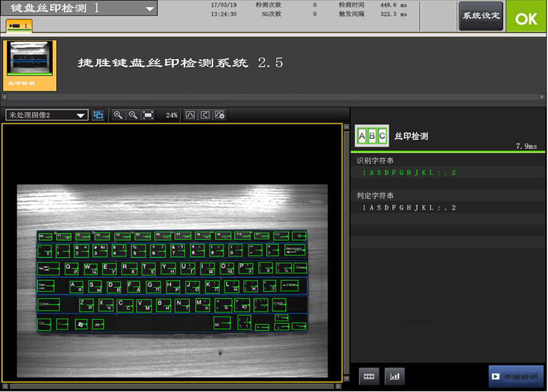The width and height of the screenshot is (548, 392).
Task: Select the zoom out magnifier tool
Action: 133,114
